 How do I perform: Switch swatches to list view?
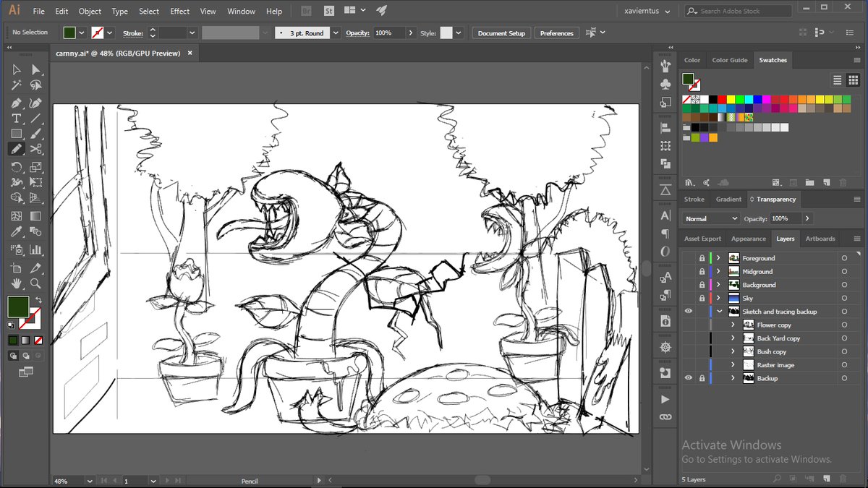point(838,80)
